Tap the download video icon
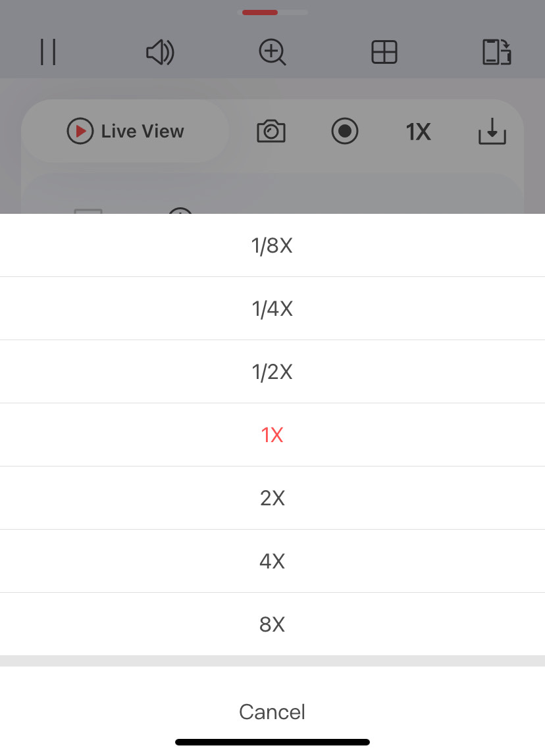The width and height of the screenshot is (545, 756). (492, 132)
